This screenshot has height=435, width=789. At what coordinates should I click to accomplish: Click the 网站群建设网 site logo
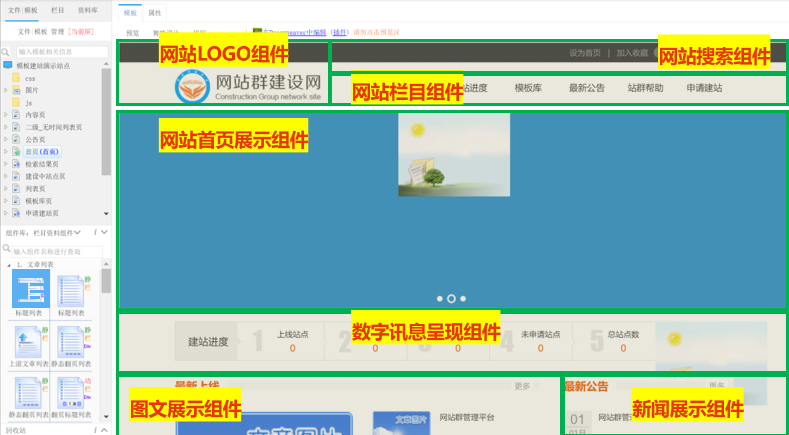coord(248,88)
